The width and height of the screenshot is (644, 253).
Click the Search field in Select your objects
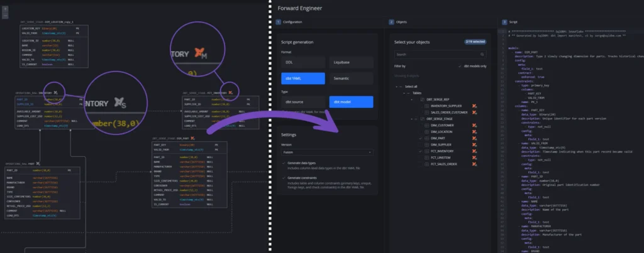(x=440, y=54)
